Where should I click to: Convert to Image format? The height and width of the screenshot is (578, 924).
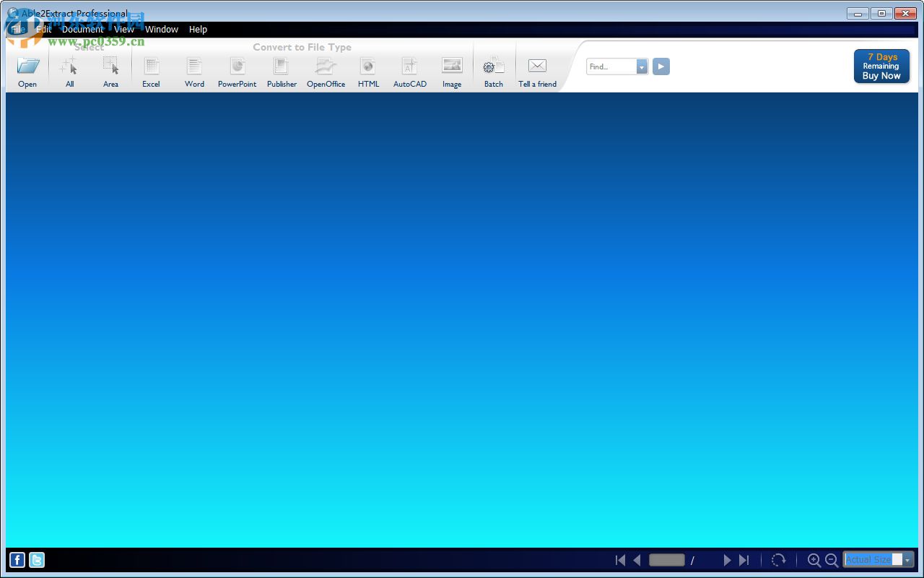452,66
